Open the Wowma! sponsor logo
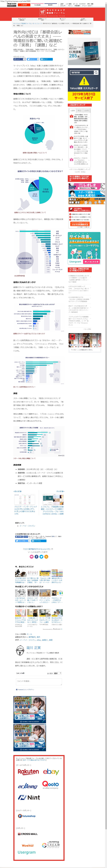107x868 pixels. pos(28,845)
